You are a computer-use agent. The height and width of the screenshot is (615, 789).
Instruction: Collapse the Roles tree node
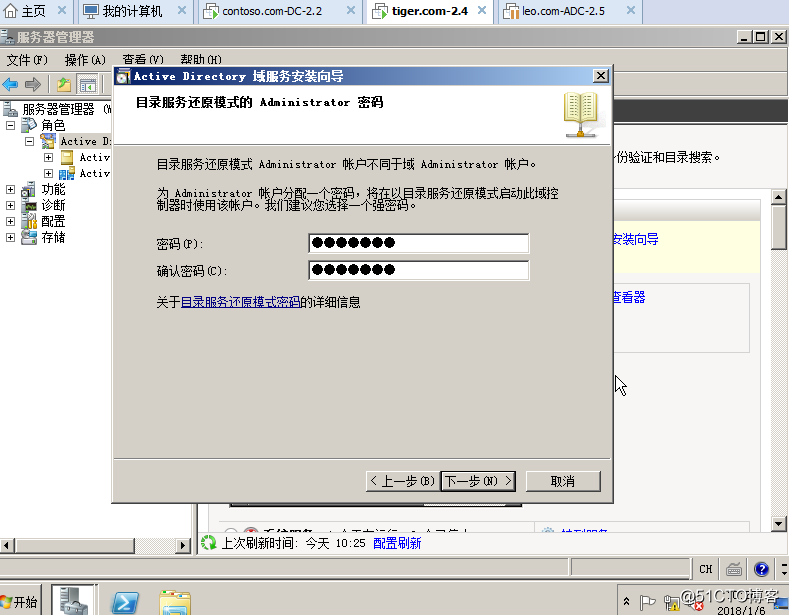click(x=11, y=125)
